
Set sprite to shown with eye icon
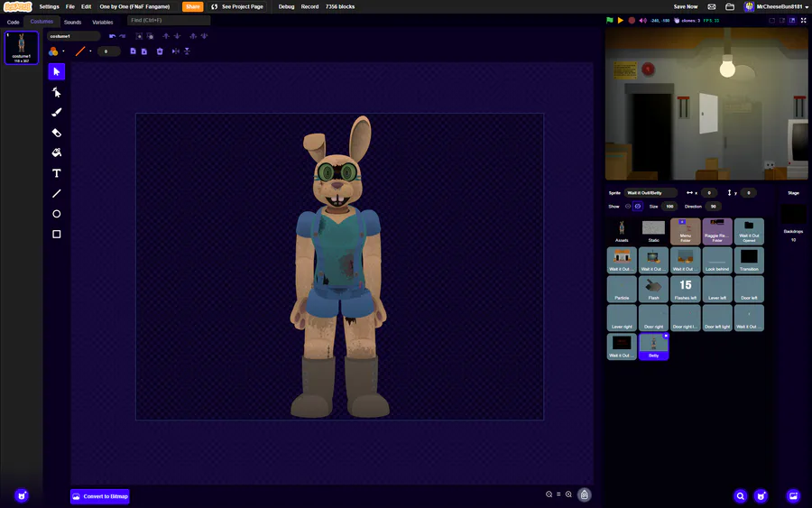628,206
